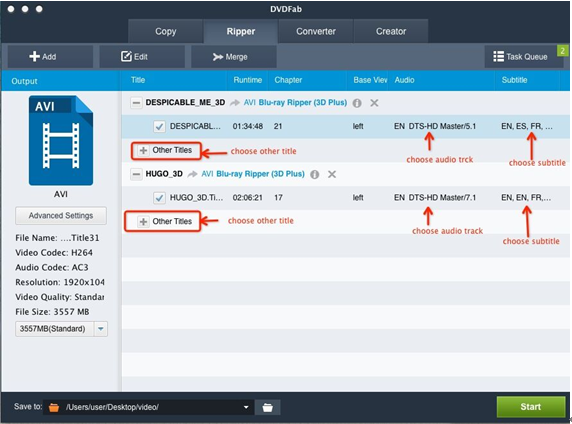Start the ripping process
The width and height of the screenshot is (572, 424).
(531, 407)
